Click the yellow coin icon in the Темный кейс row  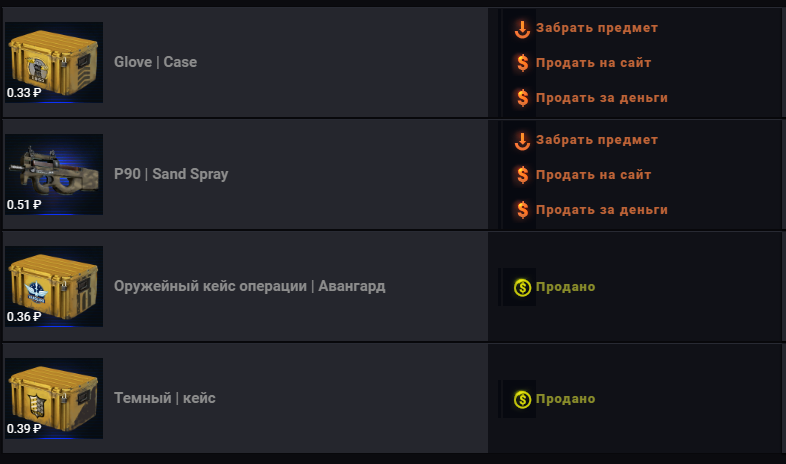pyautogui.click(x=522, y=399)
